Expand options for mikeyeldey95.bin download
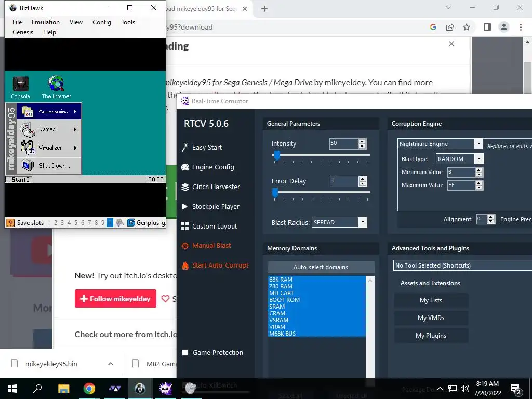This screenshot has width=532, height=399. click(x=111, y=364)
